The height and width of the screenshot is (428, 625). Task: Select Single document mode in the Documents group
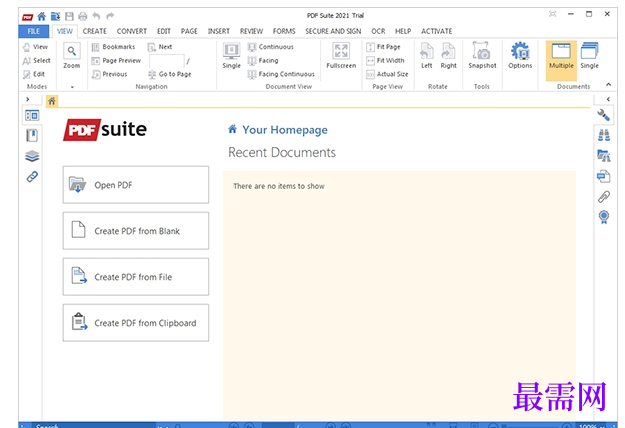(590, 56)
